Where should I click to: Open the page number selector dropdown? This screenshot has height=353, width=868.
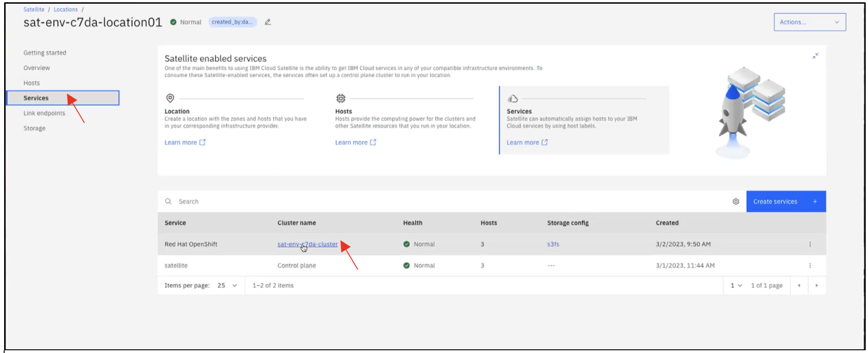736,286
